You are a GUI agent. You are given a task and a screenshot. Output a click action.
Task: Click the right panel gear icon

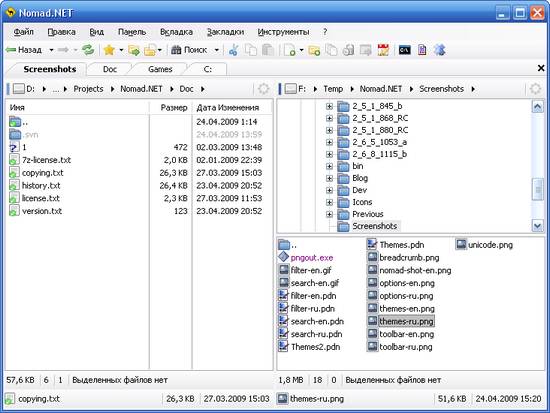point(535,89)
